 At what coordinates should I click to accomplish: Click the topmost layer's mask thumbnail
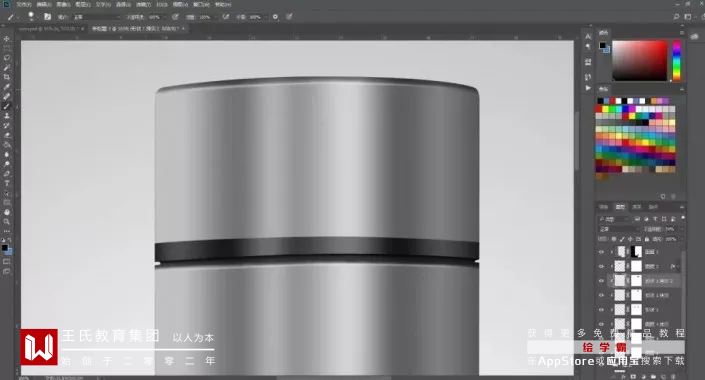(x=636, y=252)
